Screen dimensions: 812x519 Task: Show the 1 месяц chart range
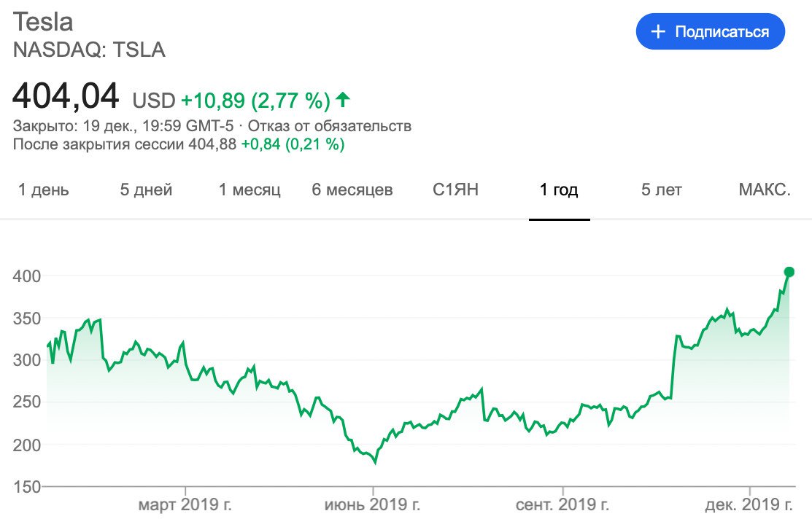point(250,190)
